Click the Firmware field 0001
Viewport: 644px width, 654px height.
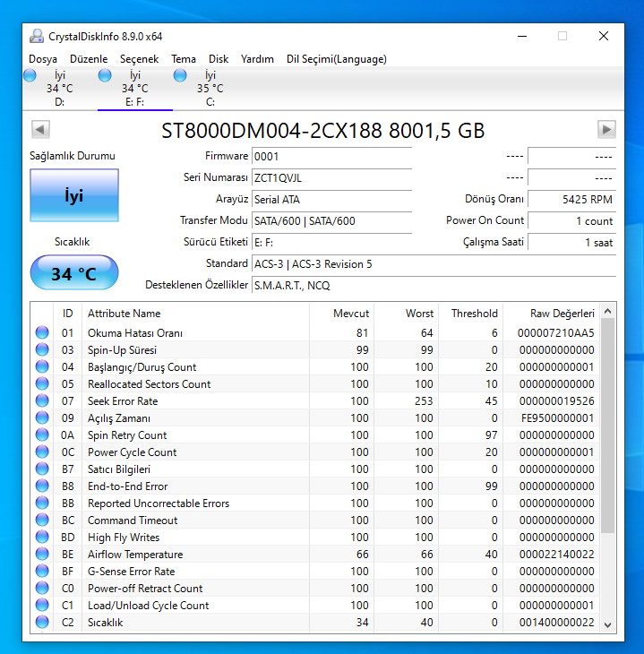click(331, 157)
